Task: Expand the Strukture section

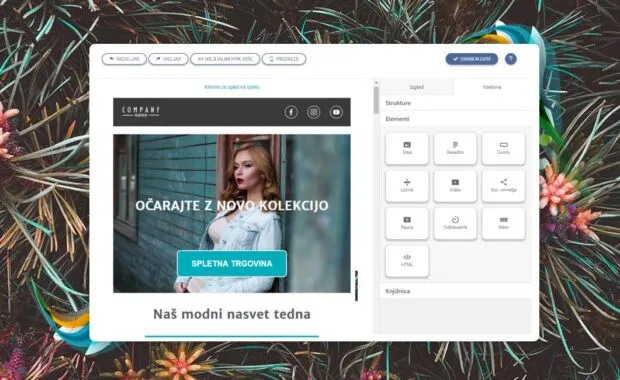Action: [x=456, y=103]
